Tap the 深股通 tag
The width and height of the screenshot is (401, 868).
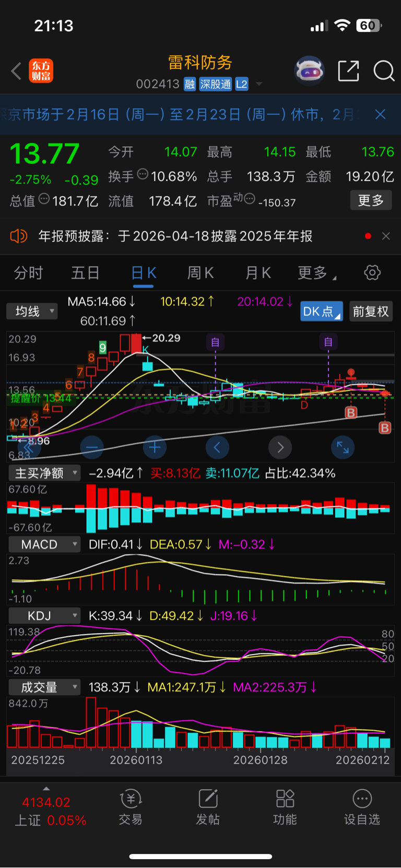click(215, 84)
